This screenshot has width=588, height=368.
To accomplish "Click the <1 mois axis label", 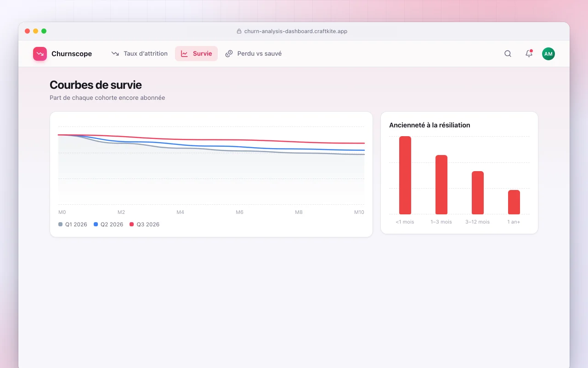I will [405, 222].
